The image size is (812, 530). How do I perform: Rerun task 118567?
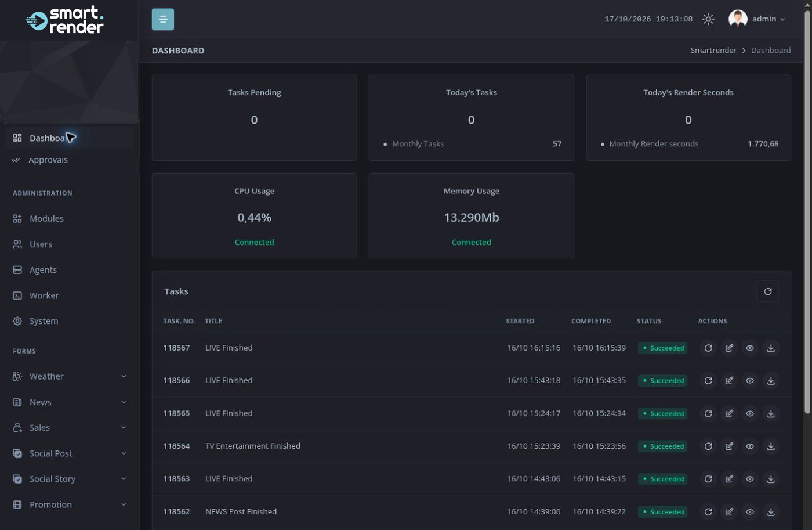click(708, 348)
